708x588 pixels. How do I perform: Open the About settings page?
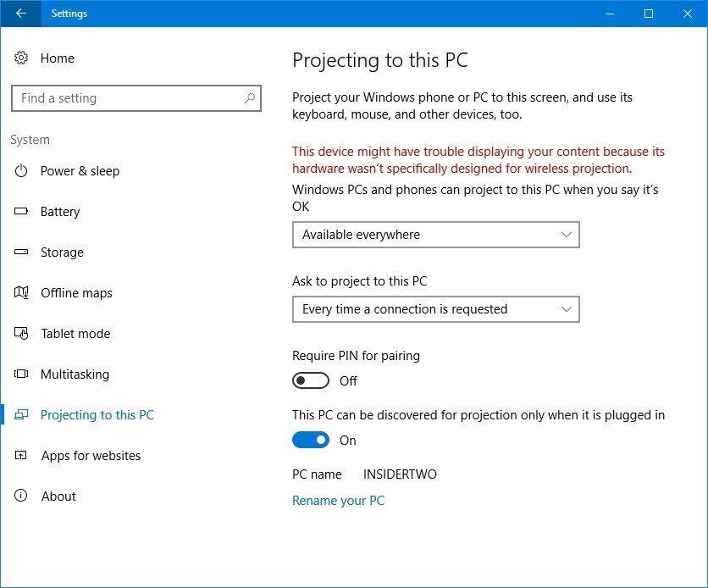[x=58, y=496]
